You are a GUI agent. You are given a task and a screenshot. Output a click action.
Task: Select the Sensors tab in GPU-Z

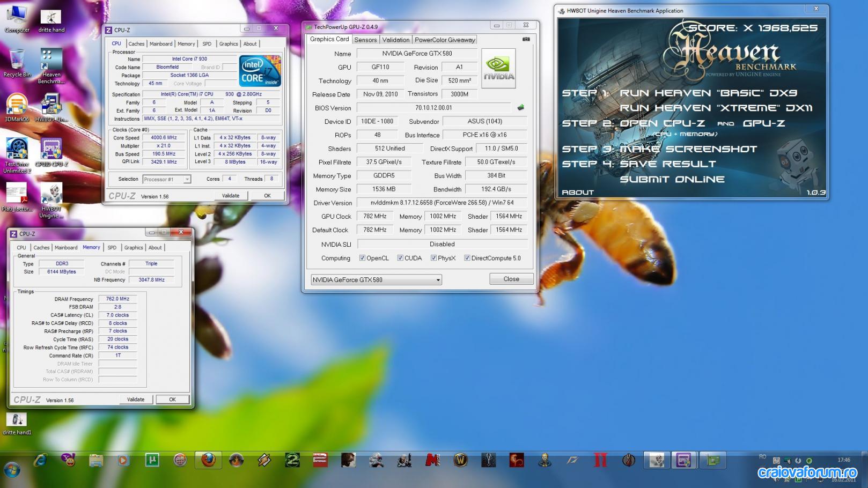coord(366,40)
